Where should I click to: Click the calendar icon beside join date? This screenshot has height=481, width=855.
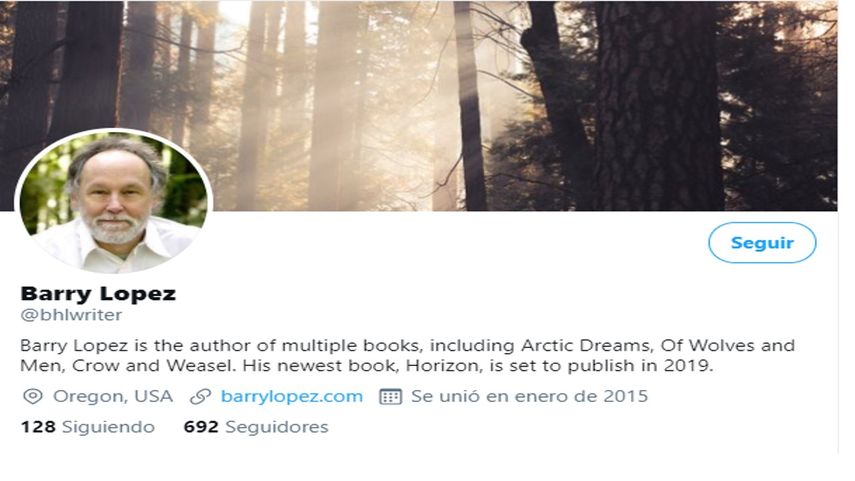390,396
